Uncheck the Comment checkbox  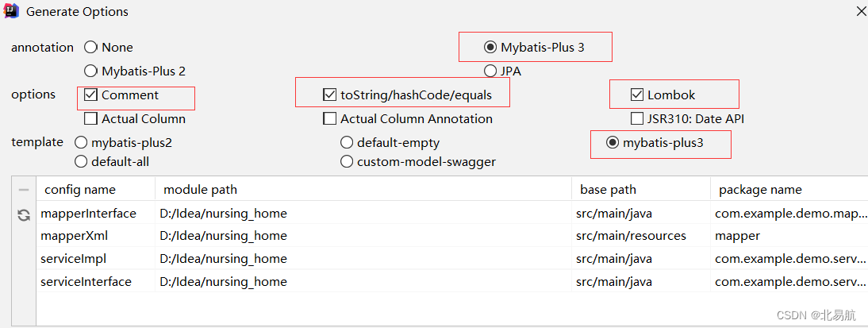pos(90,95)
